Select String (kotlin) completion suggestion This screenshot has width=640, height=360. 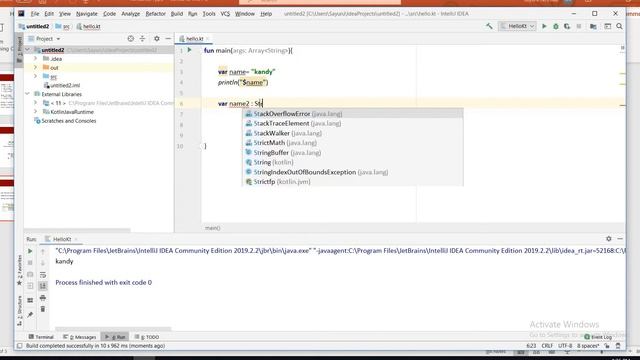coord(352,162)
